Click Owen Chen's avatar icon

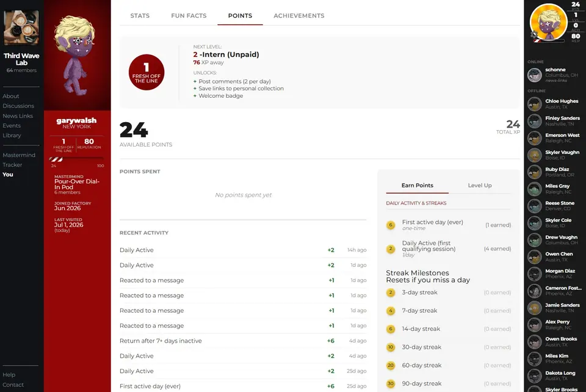tap(535, 257)
